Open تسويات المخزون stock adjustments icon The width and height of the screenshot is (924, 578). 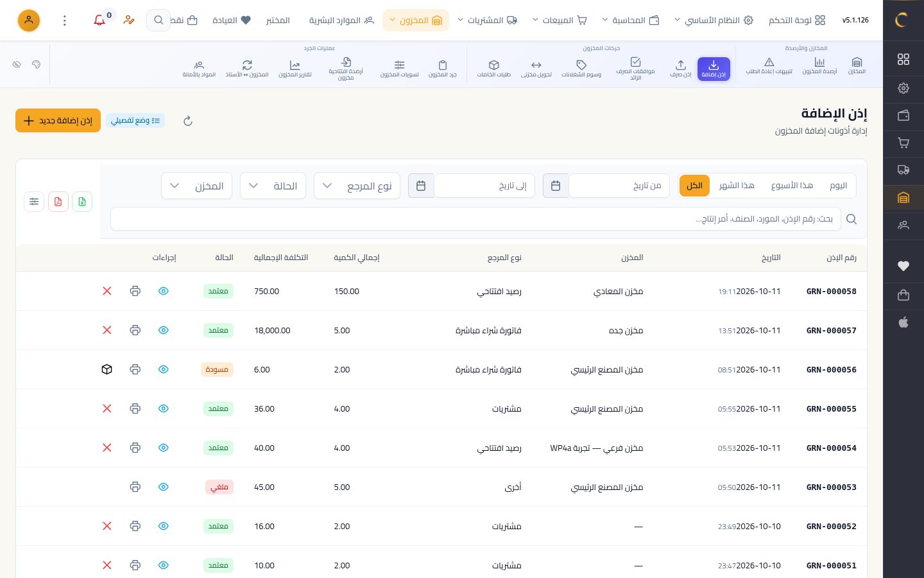(x=399, y=68)
